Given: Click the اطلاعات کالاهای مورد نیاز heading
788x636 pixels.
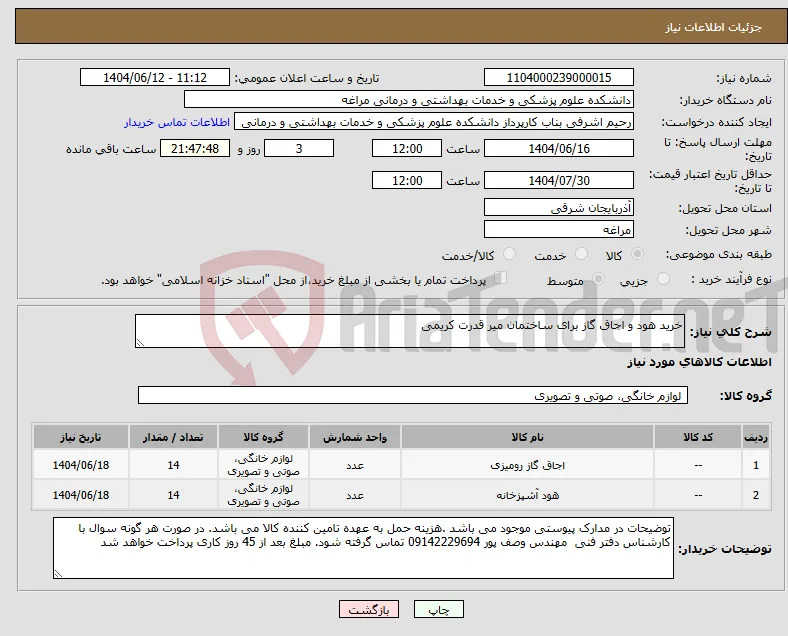Looking at the screenshot, I should [699, 362].
